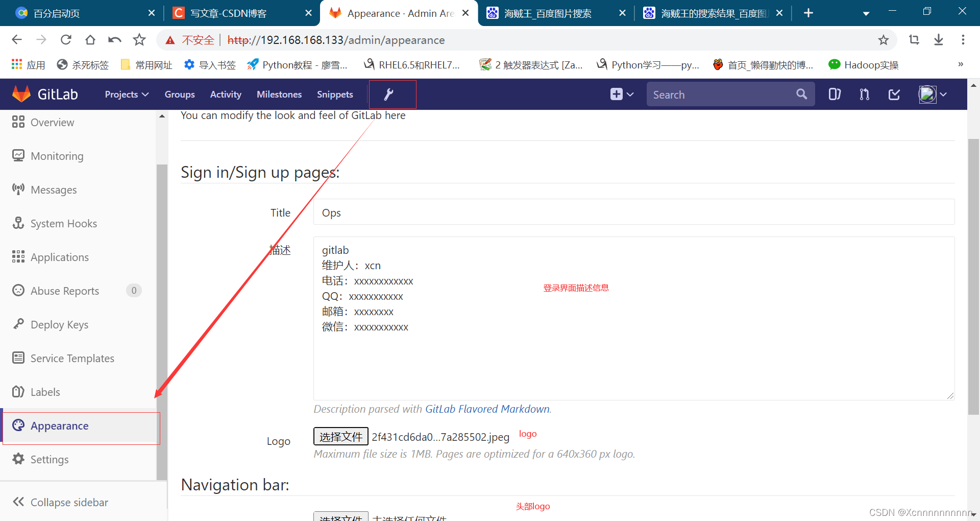The height and width of the screenshot is (521, 980).
Task: Open bookmarks overflow chevron
Action: click(961, 64)
